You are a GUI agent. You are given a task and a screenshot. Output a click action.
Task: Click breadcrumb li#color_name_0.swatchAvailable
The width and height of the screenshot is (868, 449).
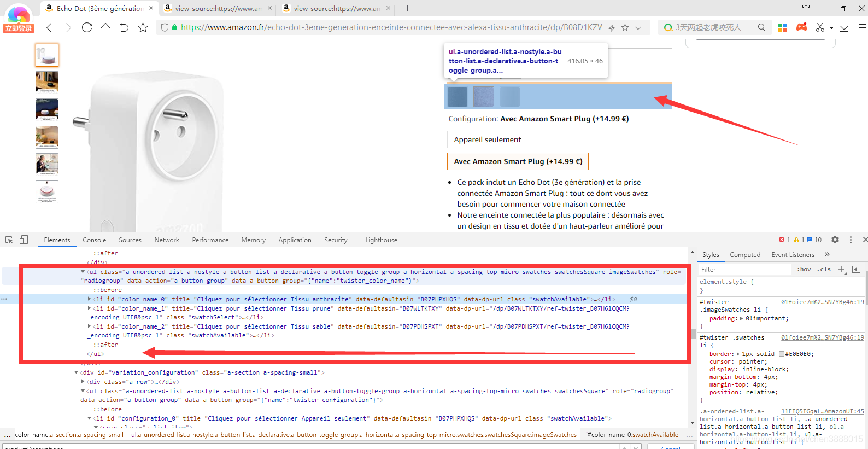click(631, 435)
